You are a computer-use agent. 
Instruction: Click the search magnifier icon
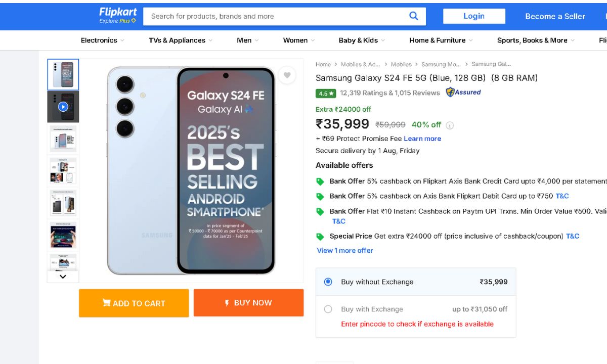pos(414,16)
